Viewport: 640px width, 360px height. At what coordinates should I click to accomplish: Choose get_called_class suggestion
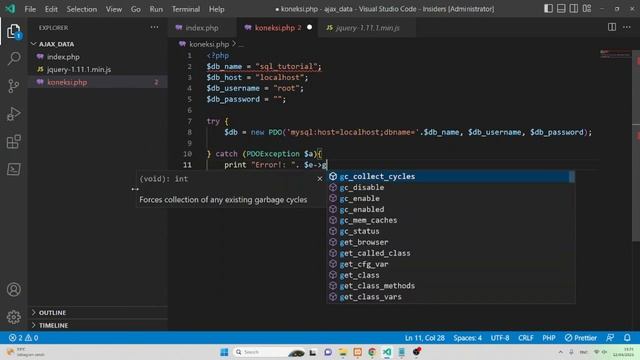(x=450, y=253)
